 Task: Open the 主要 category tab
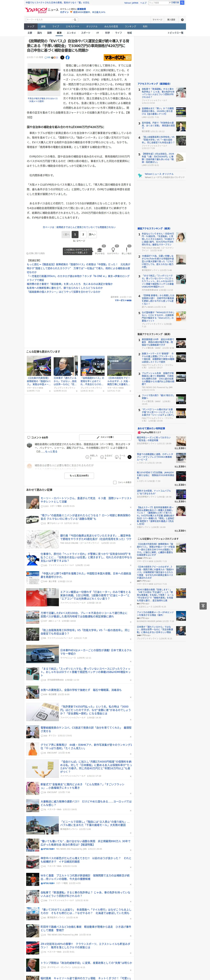coord(30,33)
